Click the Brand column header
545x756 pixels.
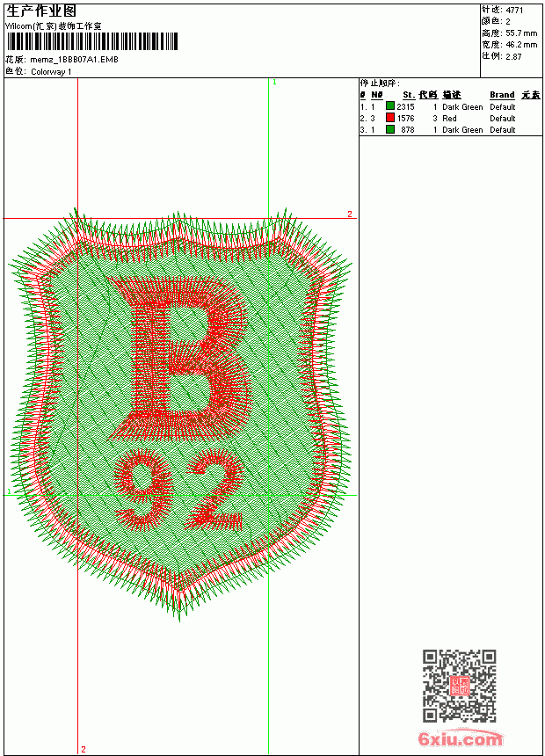tap(502, 95)
